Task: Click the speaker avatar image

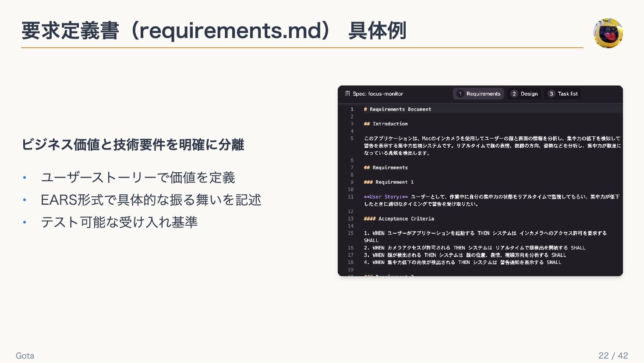Action: pos(608,33)
